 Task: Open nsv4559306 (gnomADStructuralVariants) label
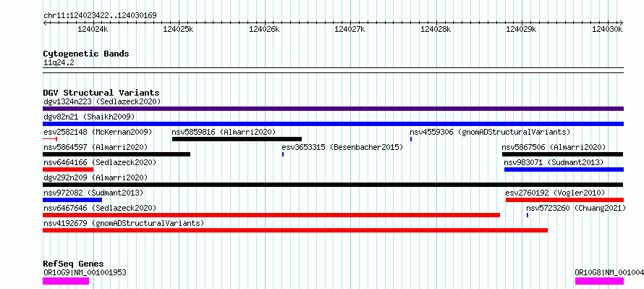(490, 132)
